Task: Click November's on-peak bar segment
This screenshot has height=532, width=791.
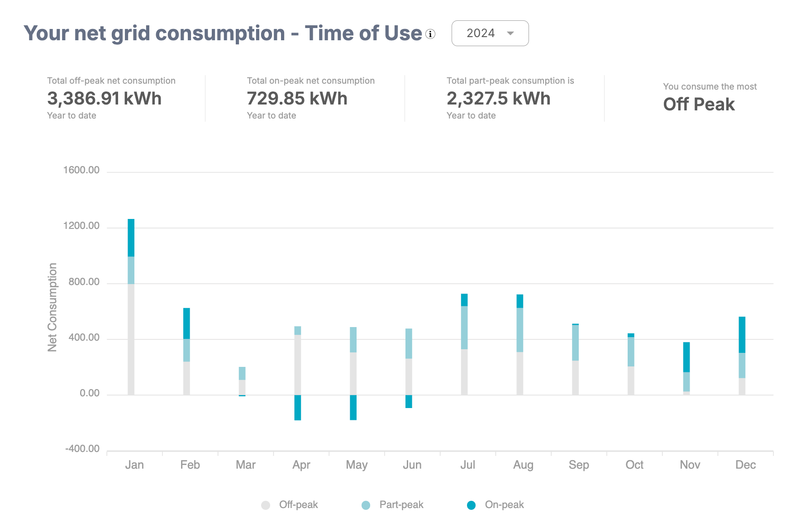Action: click(686, 357)
